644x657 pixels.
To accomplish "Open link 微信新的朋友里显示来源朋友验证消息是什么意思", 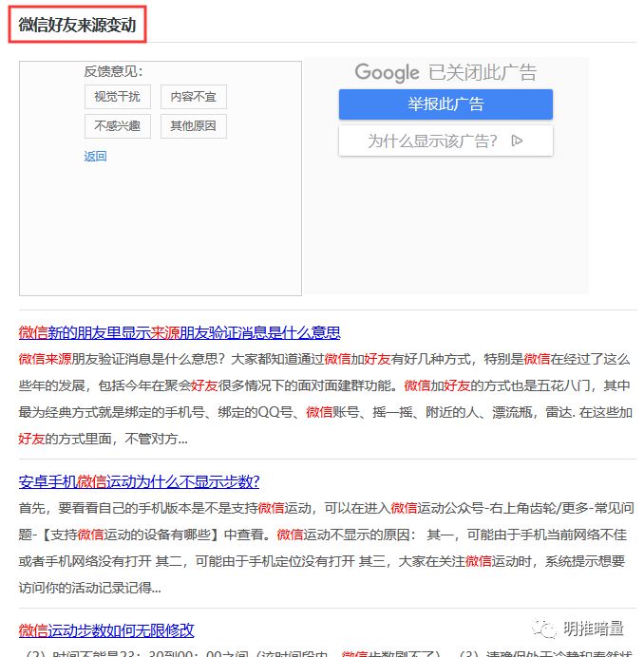I will point(180,332).
